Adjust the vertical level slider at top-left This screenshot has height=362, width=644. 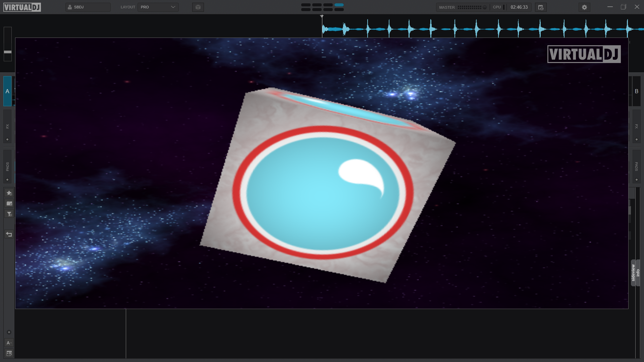(7, 44)
